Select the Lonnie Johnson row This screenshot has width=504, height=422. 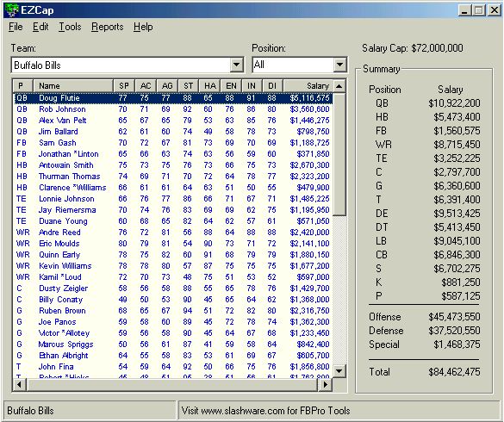[x=173, y=199]
